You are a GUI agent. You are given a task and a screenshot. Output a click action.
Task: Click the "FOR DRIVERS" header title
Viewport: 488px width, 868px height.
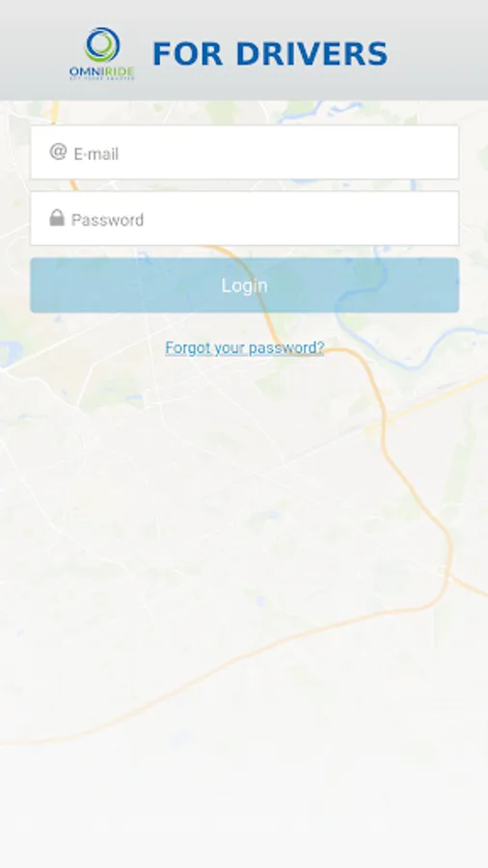pyautogui.click(x=270, y=54)
